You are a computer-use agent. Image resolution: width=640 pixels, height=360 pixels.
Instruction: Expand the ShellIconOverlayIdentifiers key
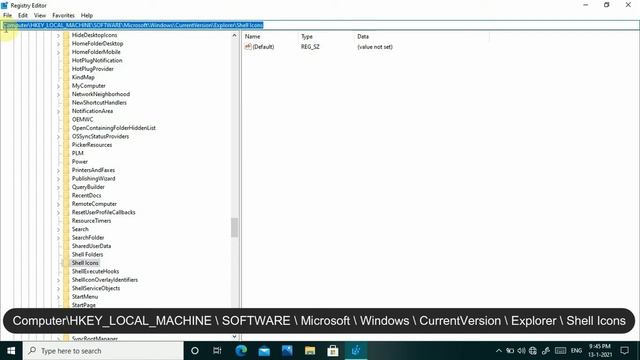point(58,280)
